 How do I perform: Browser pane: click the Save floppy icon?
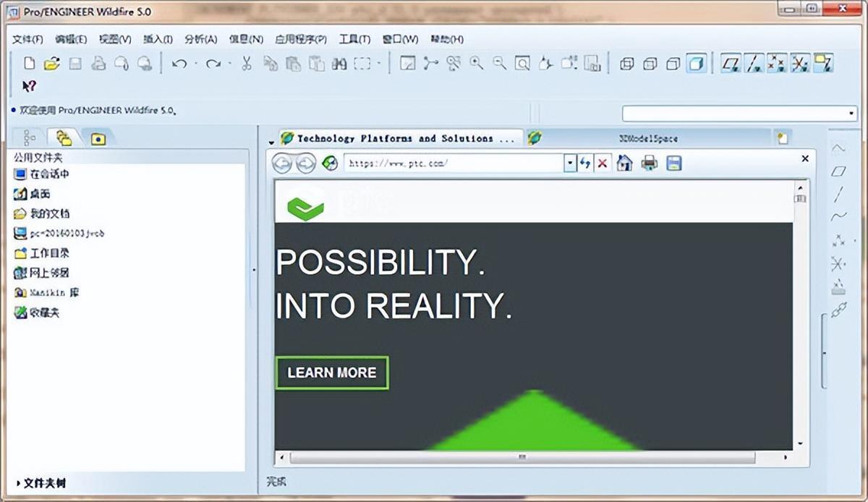(x=674, y=163)
